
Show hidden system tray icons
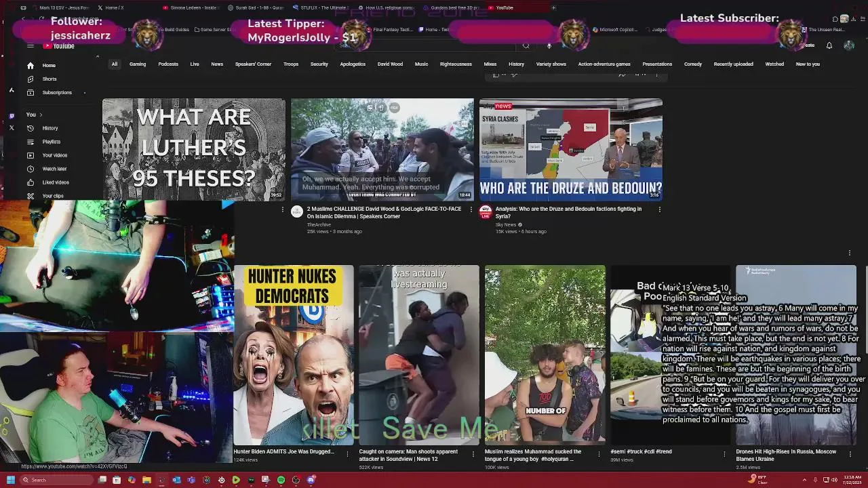tap(804, 480)
